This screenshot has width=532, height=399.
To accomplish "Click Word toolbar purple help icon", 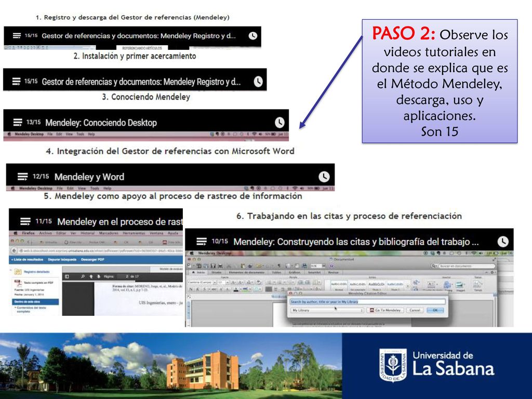I will tap(331, 266).
